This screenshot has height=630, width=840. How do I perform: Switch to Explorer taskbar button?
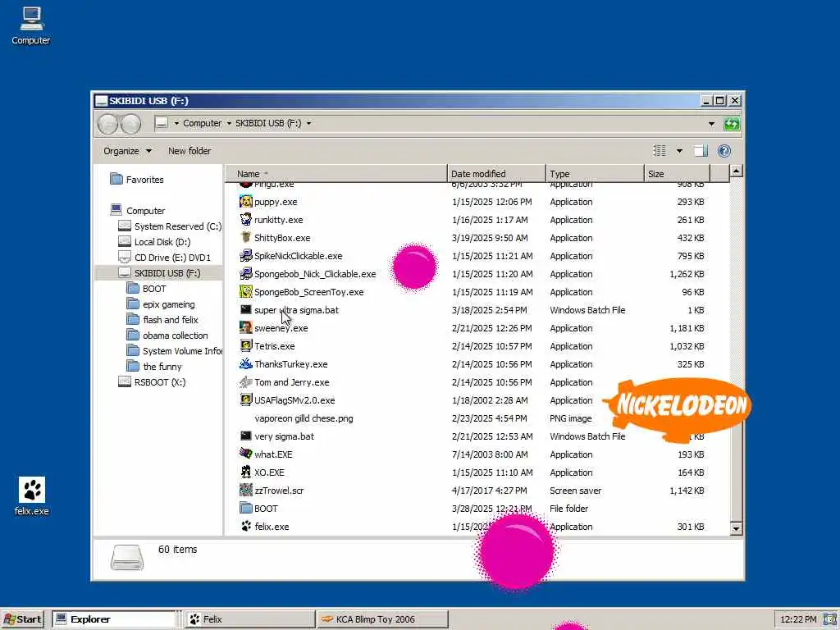point(114,619)
